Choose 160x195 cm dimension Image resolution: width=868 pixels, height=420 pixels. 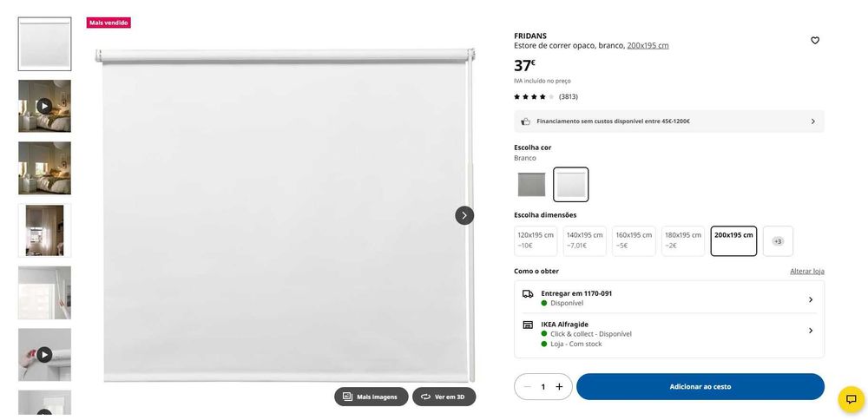point(634,241)
